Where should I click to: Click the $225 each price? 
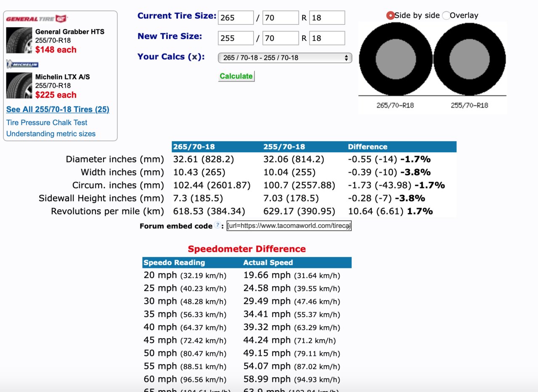pyautogui.click(x=56, y=95)
